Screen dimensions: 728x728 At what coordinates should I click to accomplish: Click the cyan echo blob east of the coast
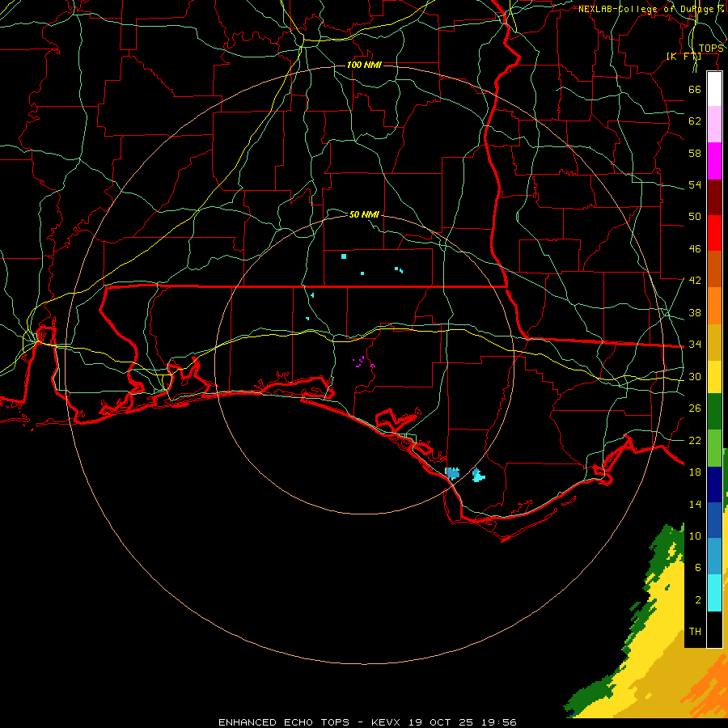tap(478, 476)
